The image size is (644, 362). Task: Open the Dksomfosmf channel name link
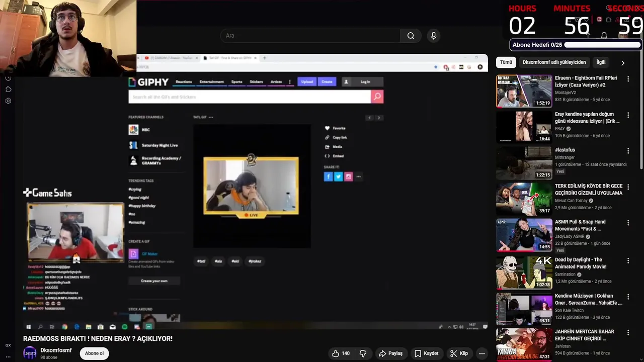(x=56, y=350)
